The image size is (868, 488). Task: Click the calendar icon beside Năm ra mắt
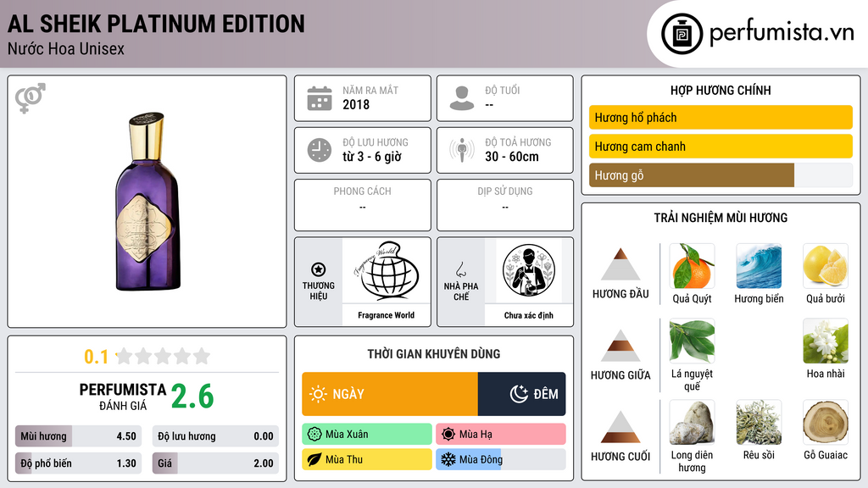pyautogui.click(x=320, y=98)
